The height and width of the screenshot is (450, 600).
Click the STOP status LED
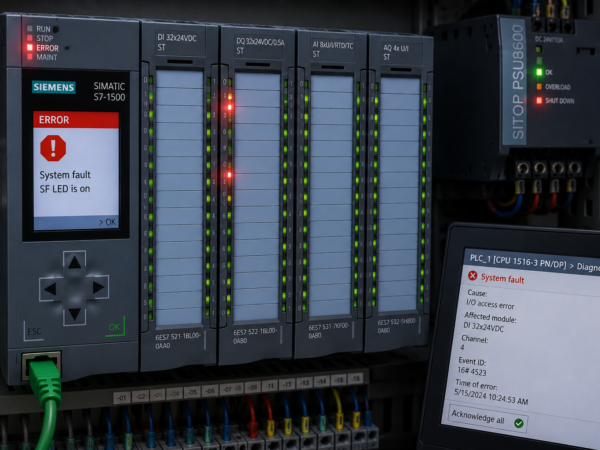(30, 38)
